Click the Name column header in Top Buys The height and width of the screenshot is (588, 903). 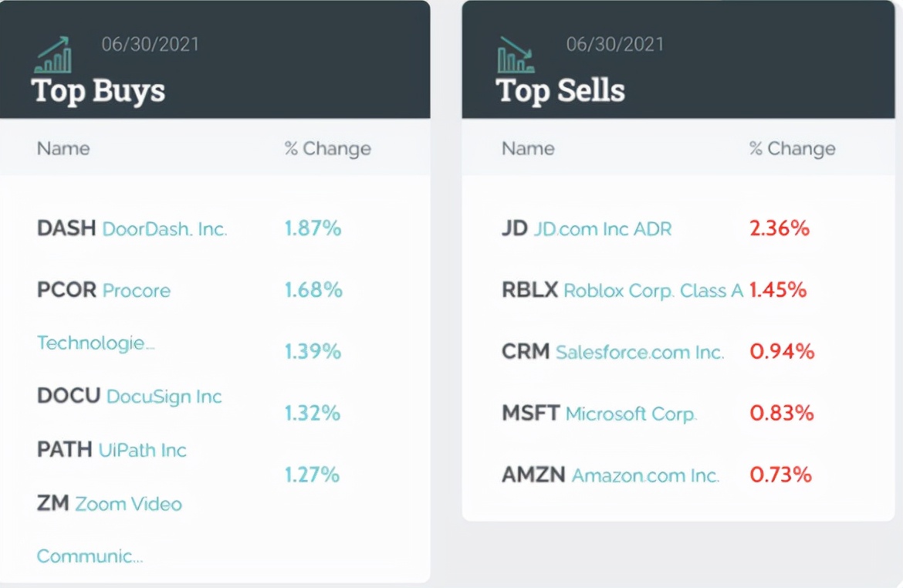(63, 149)
